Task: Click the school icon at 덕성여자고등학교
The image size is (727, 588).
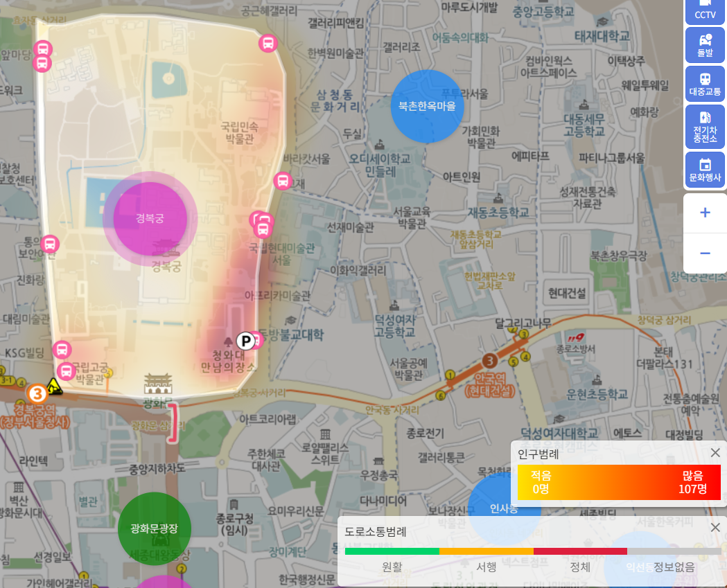Action: point(394,305)
